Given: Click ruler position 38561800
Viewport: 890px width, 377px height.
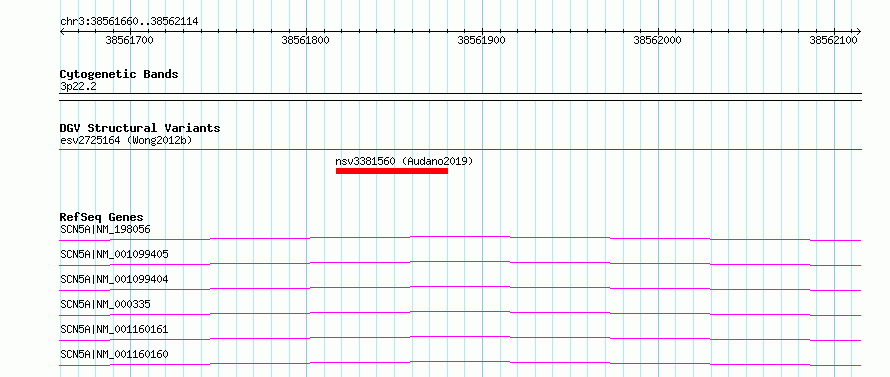Looking at the screenshot, I should pyautogui.click(x=305, y=40).
